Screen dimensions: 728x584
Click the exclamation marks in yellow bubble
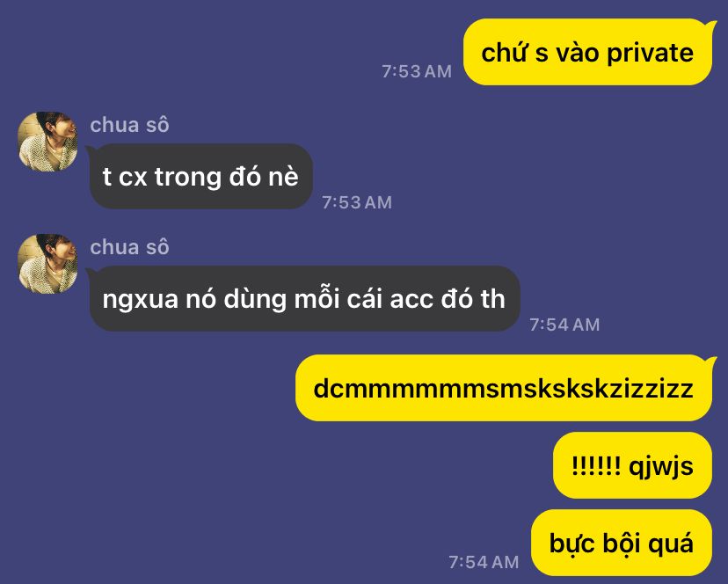(596, 465)
